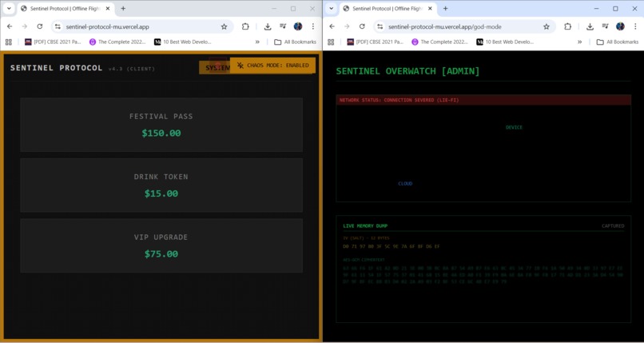Image resolution: width=644 pixels, height=343 pixels.
Task: Select the DRINK TOKEN $15.00 card
Action: pos(161,185)
